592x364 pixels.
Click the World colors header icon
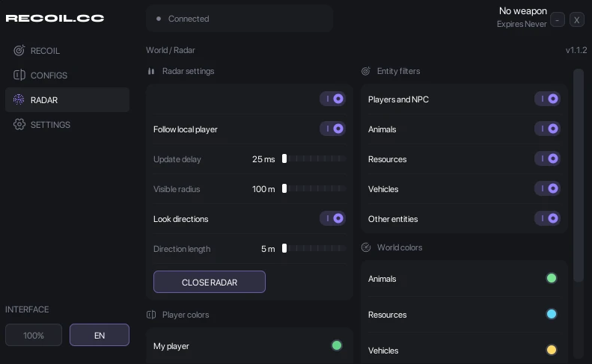[x=366, y=247]
